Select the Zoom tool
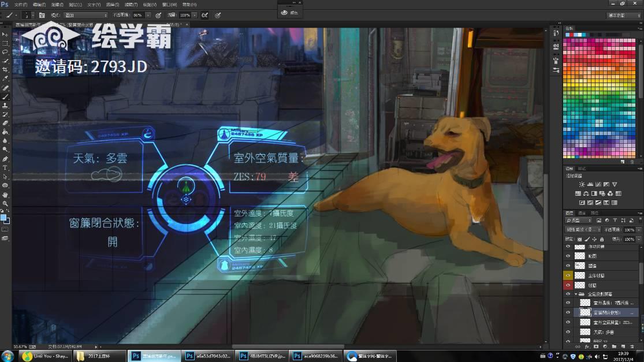Viewport: 644px width, 362px height. pyautogui.click(x=5, y=204)
